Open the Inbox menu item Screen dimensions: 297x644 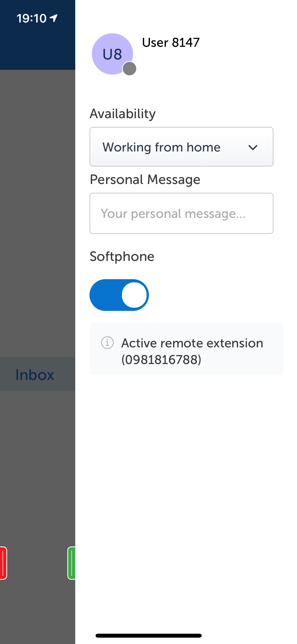(35, 375)
